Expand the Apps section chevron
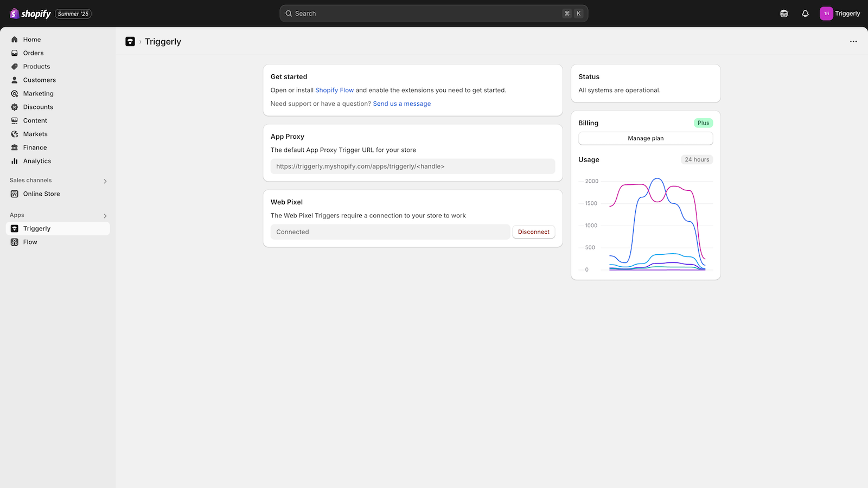868x488 pixels. pos(105,216)
